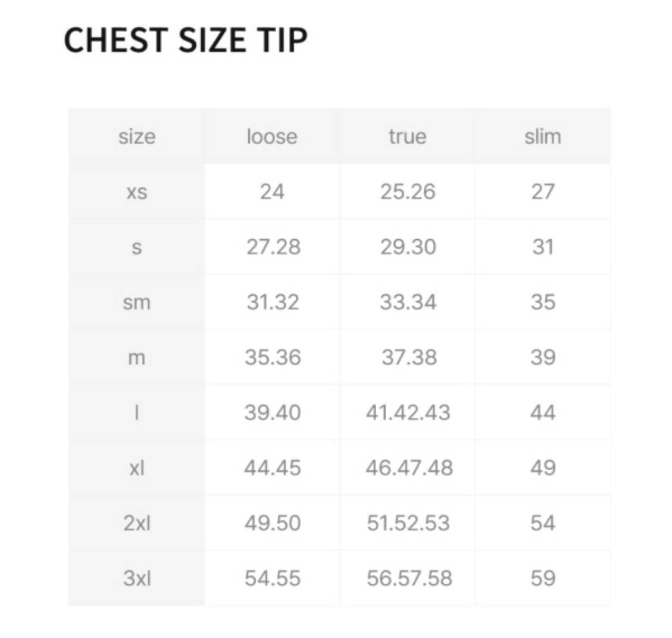Select the loose column header

(272, 136)
